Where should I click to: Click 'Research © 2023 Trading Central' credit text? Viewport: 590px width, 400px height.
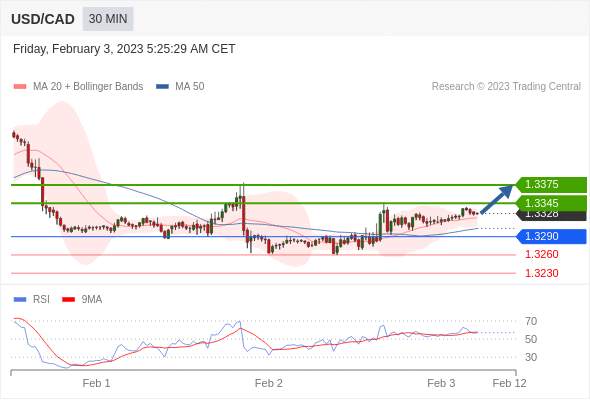tap(506, 87)
